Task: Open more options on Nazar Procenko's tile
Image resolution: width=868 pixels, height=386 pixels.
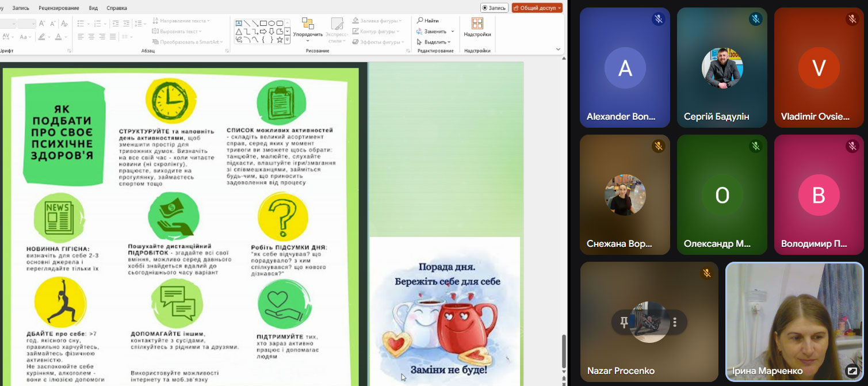Action: tap(675, 322)
